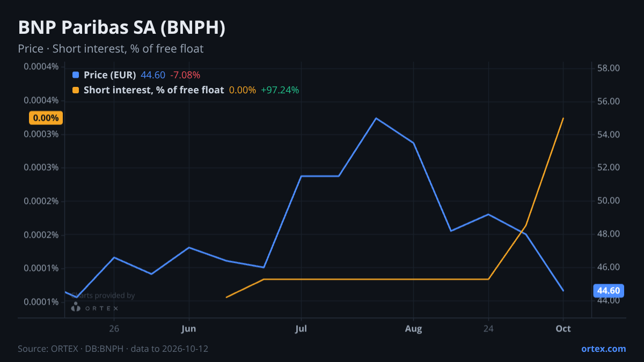This screenshot has width=644, height=362.
Task: Click the 56.00 right axis value
Action: point(609,101)
